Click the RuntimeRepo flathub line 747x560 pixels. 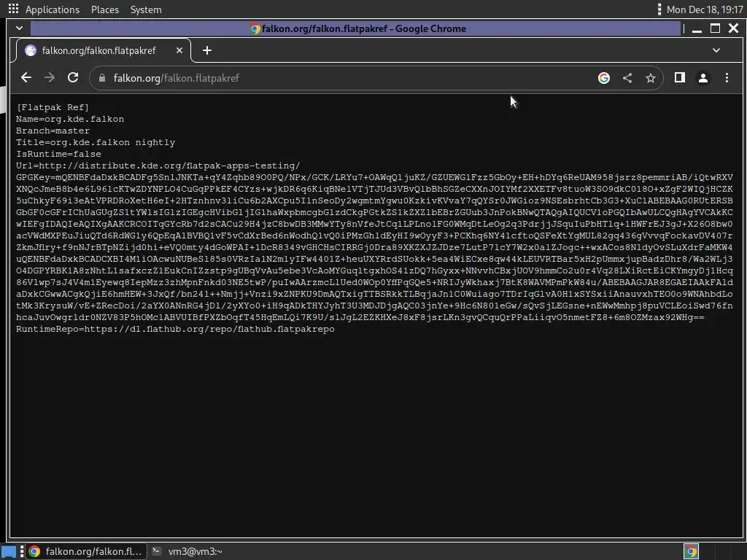tap(175, 329)
